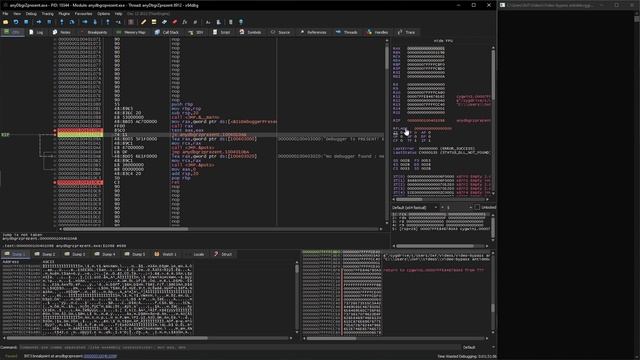The width and height of the screenshot is (640, 360).
Task: Click the breakpoint address link in status bar
Action: (x=100, y=356)
